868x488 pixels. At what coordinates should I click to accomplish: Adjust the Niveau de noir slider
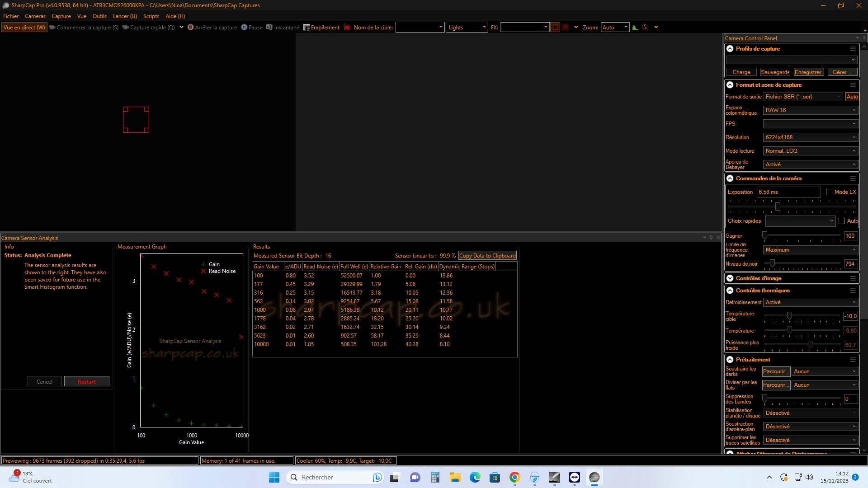772,263
